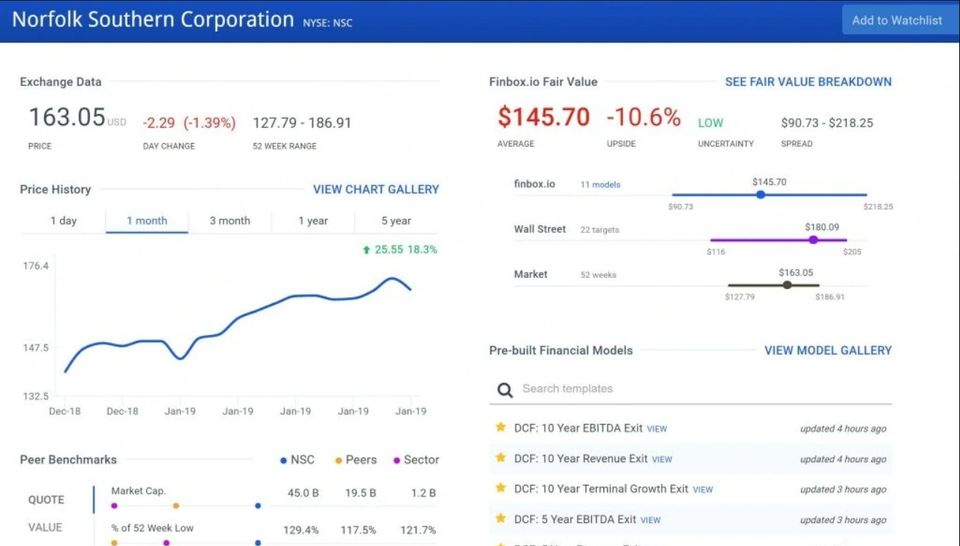960x546 pixels.
Task: Click the 129.4% of 52 Week Low value
Action: pyautogui.click(x=301, y=530)
